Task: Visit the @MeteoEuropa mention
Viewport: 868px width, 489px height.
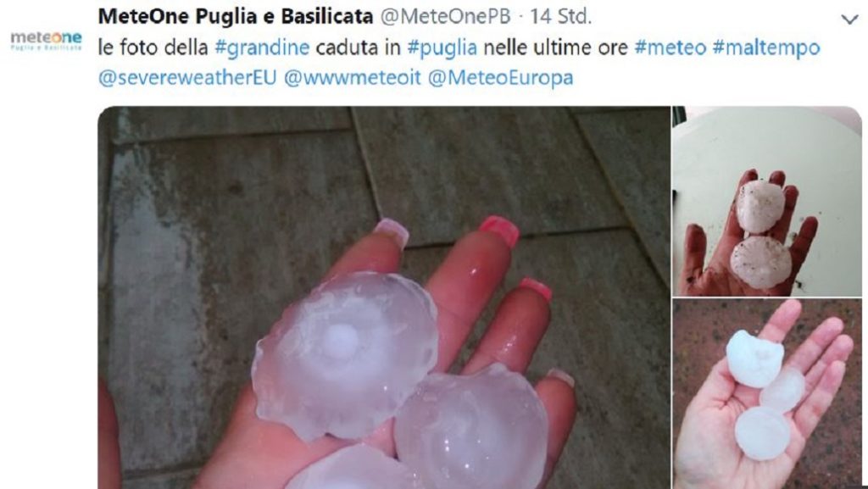Action: (x=500, y=77)
